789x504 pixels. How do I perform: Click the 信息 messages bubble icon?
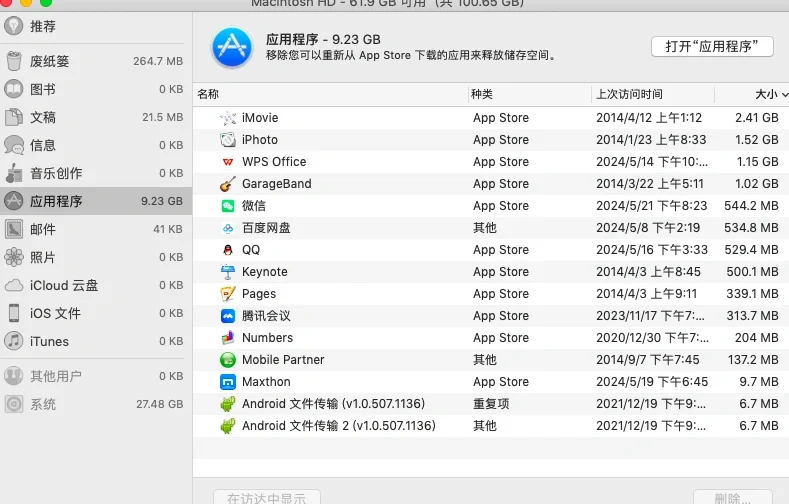tap(14, 145)
